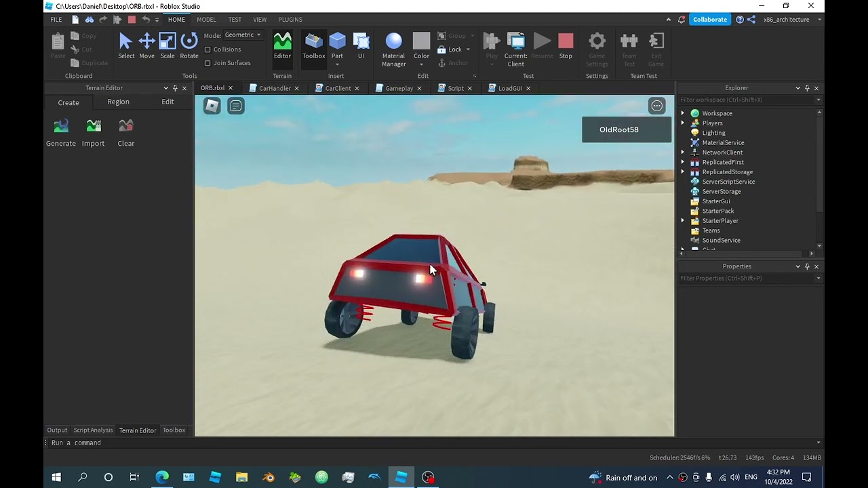The height and width of the screenshot is (488, 868).
Task: Switch to the Region terrain tab
Action: point(118,102)
